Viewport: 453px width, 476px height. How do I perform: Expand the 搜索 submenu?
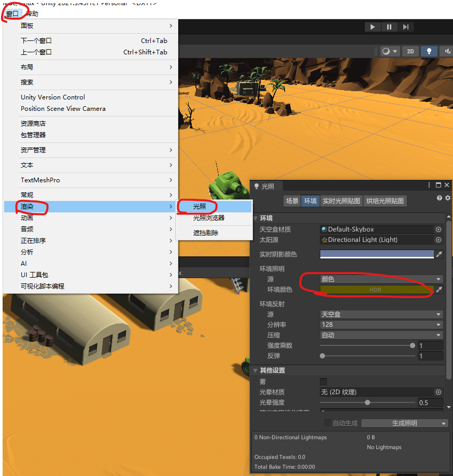[91, 82]
